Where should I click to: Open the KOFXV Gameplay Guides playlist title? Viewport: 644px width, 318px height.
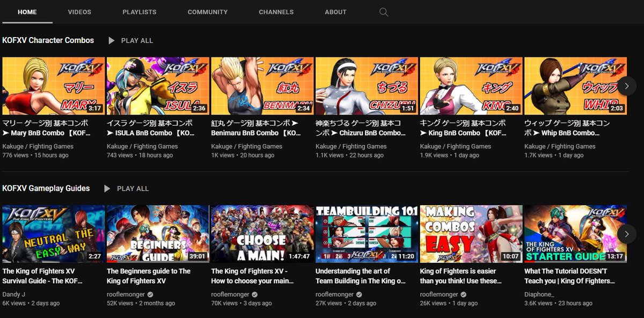pyautogui.click(x=46, y=188)
